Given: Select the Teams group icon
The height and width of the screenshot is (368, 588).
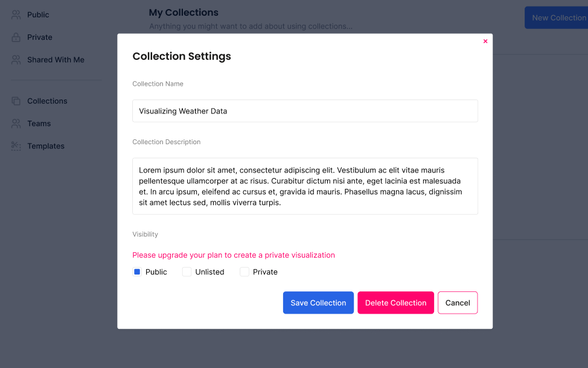Looking at the screenshot, I should click(16, 124).
